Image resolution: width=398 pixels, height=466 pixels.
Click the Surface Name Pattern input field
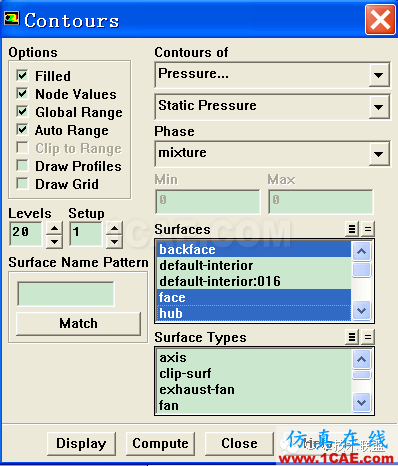pyautogui.click(x=66, y=294)
